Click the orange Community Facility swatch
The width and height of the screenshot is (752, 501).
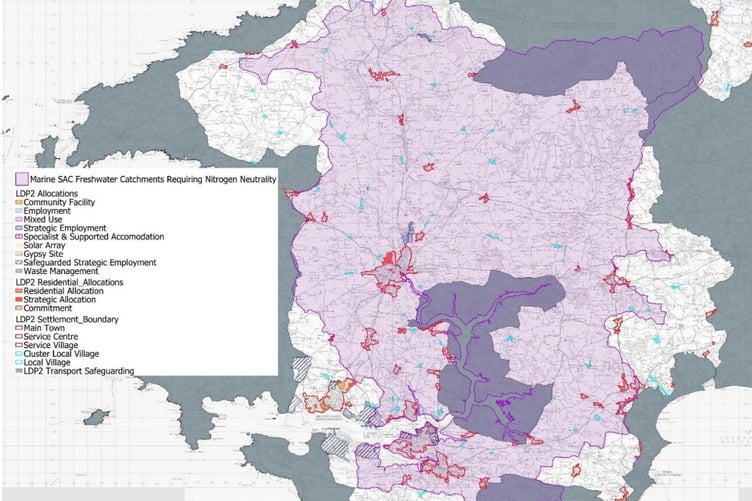pos(19,202)
